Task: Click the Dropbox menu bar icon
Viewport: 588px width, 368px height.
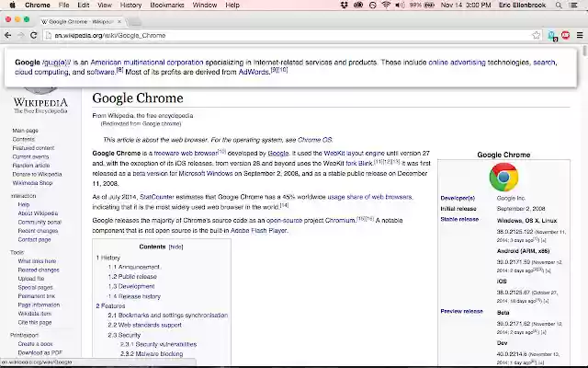Action: (x=344, y=5)
